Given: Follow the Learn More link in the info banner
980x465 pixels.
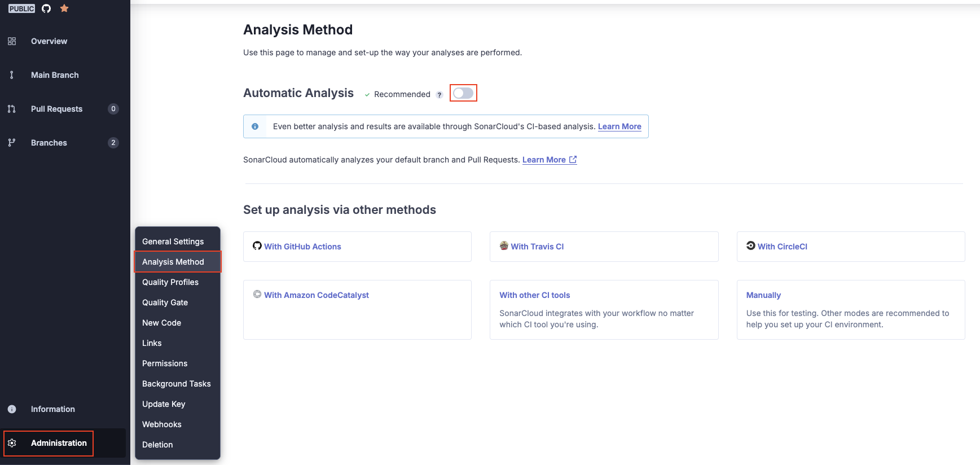Looking at the screenshot, I should point(619,126).
